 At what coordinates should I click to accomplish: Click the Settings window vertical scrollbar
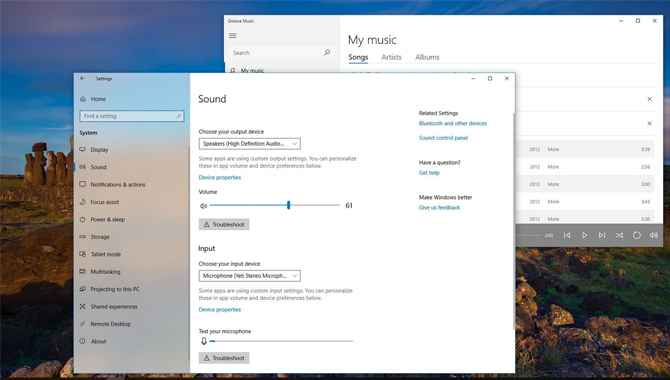(x=514, y=222)
